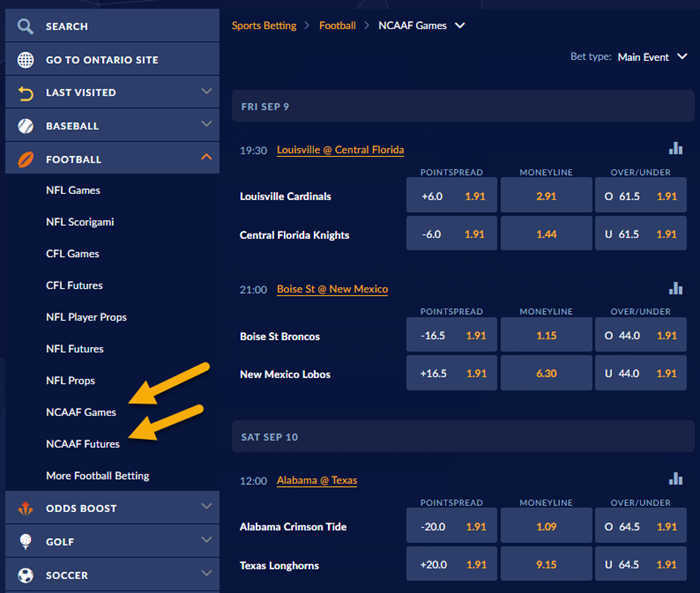Click the football icon in sidebar
Viewport: 700px width, 593px height.
[25, 159]
